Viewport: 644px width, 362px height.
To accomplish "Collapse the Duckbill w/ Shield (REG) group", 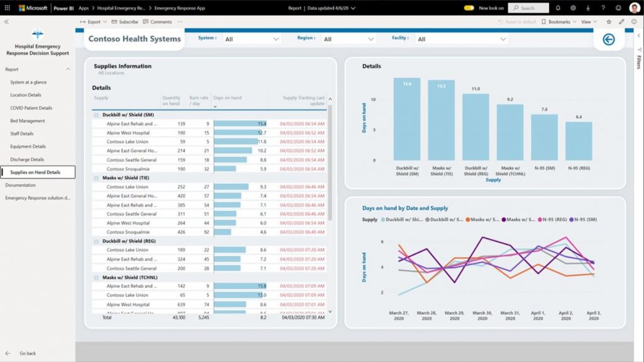I will (96, 241).
